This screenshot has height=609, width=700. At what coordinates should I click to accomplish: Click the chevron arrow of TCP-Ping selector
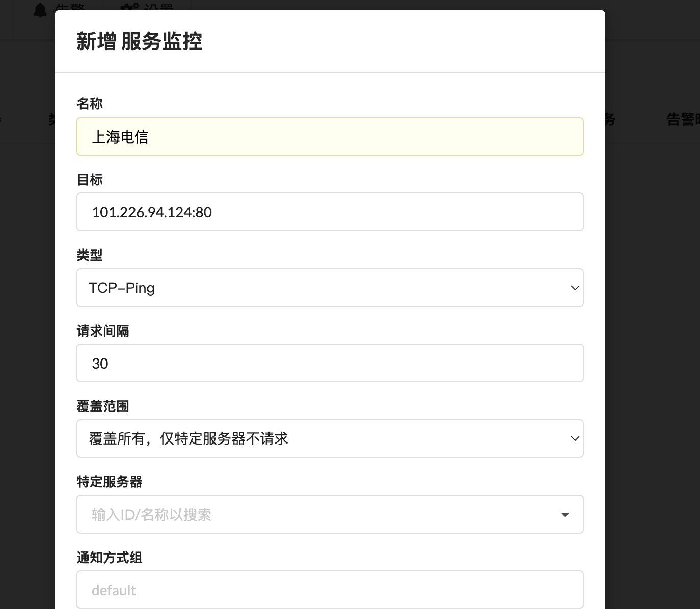[575, 288]
